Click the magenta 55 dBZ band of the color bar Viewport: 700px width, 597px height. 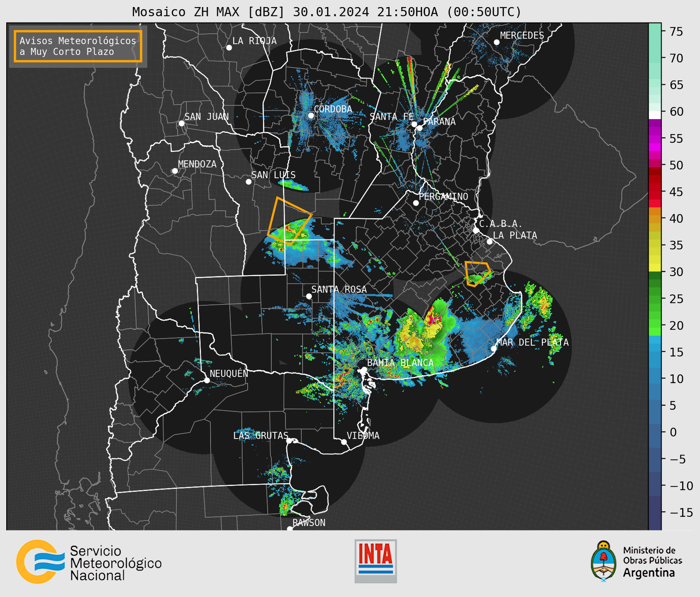[x=655, y=139]
